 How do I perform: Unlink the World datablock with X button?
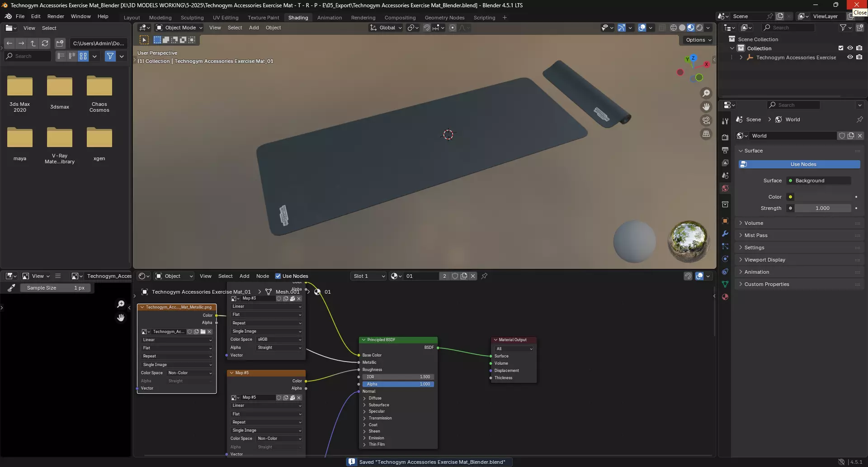(x=860, y=136)
